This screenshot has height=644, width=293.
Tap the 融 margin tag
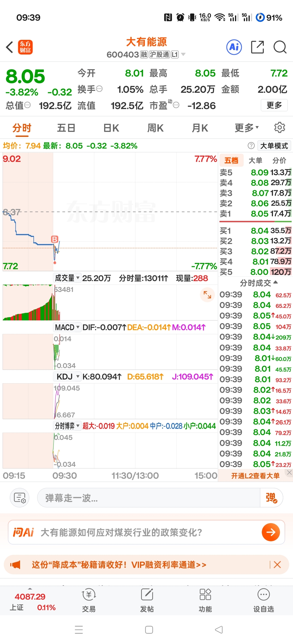(x=144, y=54)
